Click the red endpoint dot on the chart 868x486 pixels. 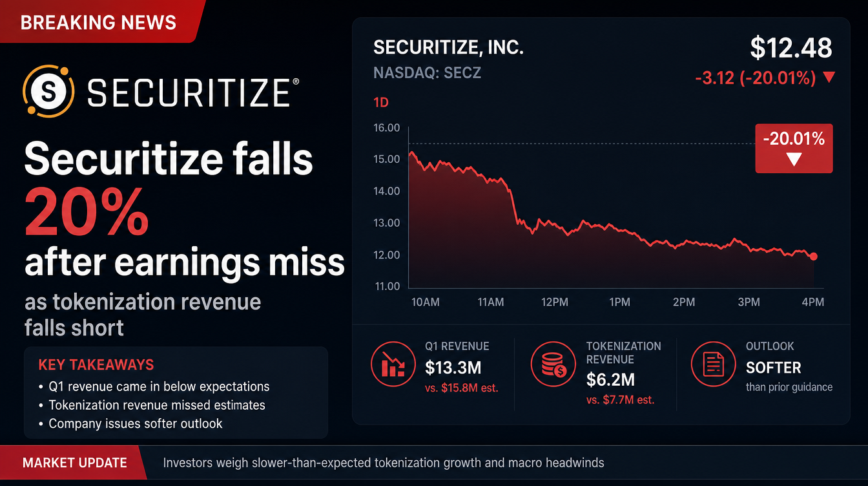click(x=813, y=257)
